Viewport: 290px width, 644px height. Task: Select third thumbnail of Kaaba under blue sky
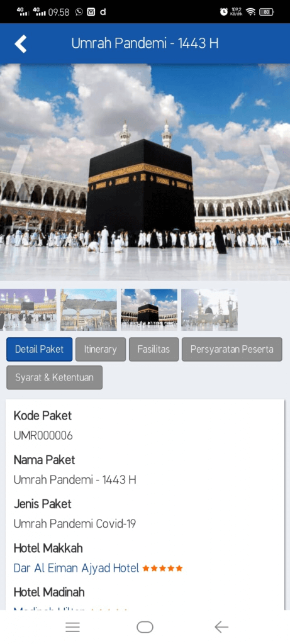[x=149, y=309]
